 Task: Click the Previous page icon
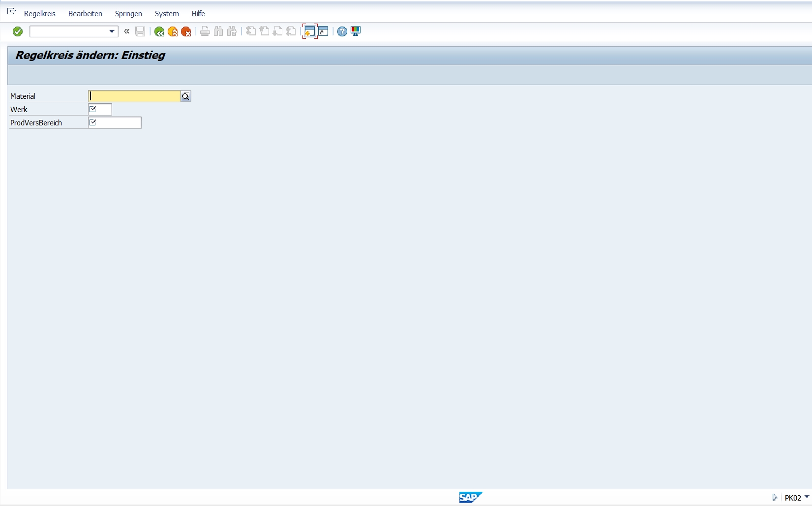[x=264, y=31]
